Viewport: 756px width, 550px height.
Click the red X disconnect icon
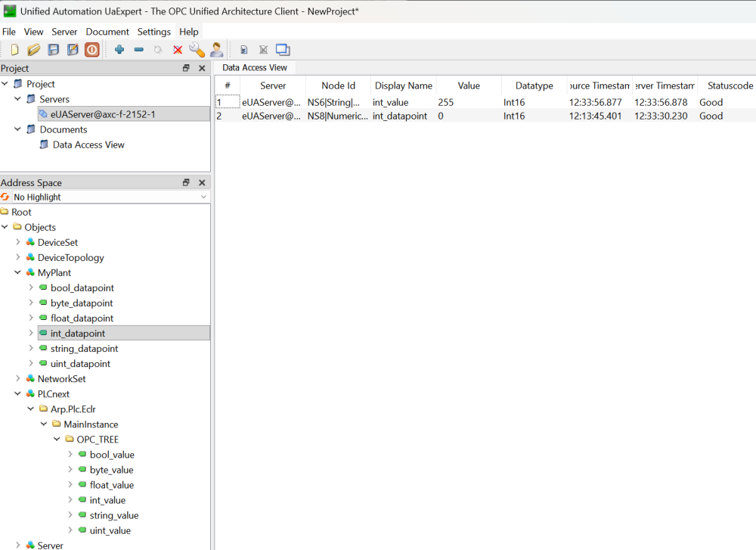point(178,50)
